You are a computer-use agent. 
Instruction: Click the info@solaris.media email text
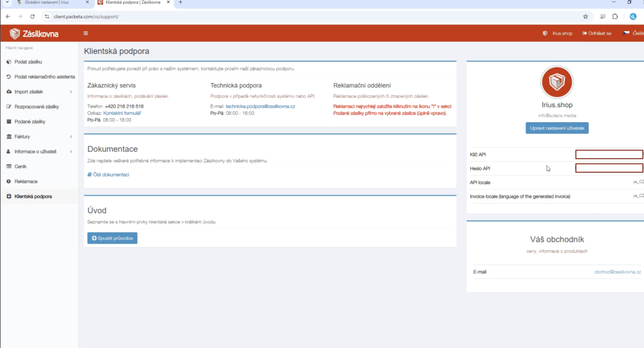[x=557, y=115]
